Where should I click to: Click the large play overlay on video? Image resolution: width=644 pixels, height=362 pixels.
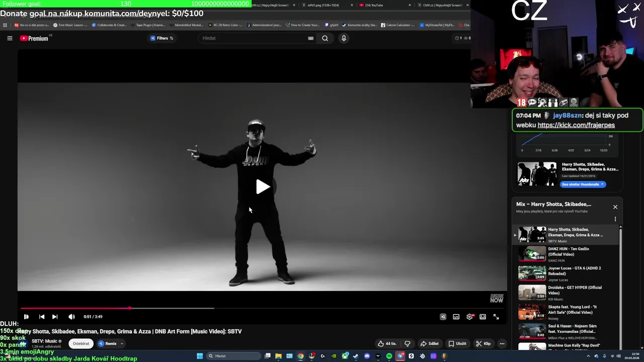tap(263, 187)
